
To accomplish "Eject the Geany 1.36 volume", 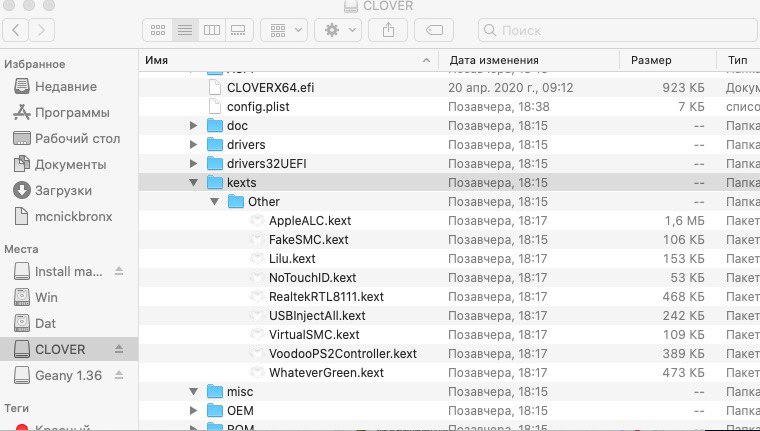I will [119, 375].
